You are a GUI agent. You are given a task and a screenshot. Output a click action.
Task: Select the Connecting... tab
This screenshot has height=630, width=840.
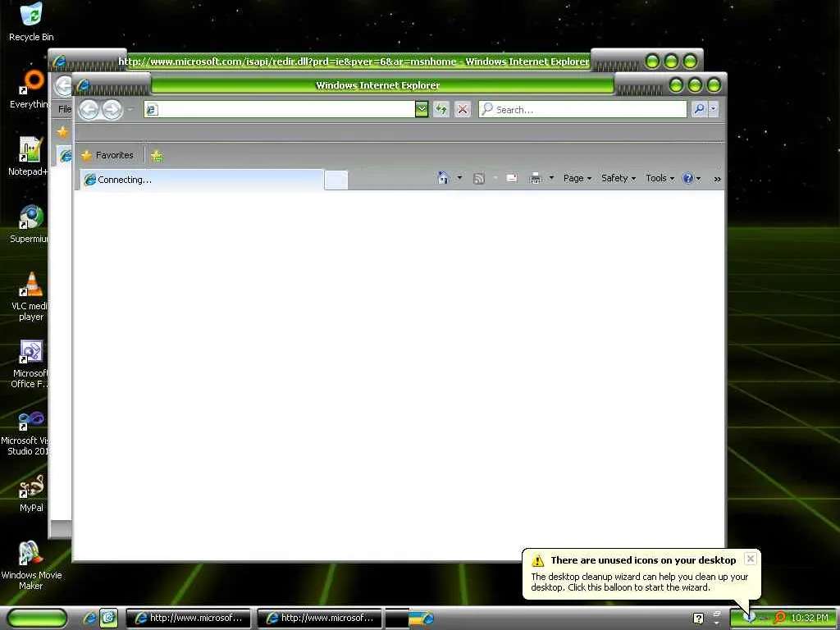point(202,180)
